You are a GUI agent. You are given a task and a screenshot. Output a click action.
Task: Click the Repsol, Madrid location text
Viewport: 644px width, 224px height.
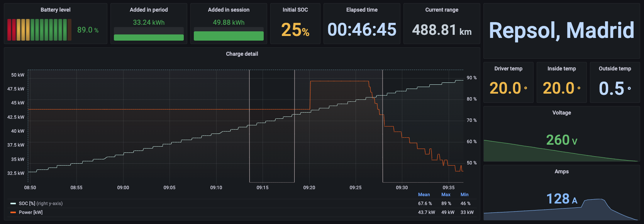(561, 30)
